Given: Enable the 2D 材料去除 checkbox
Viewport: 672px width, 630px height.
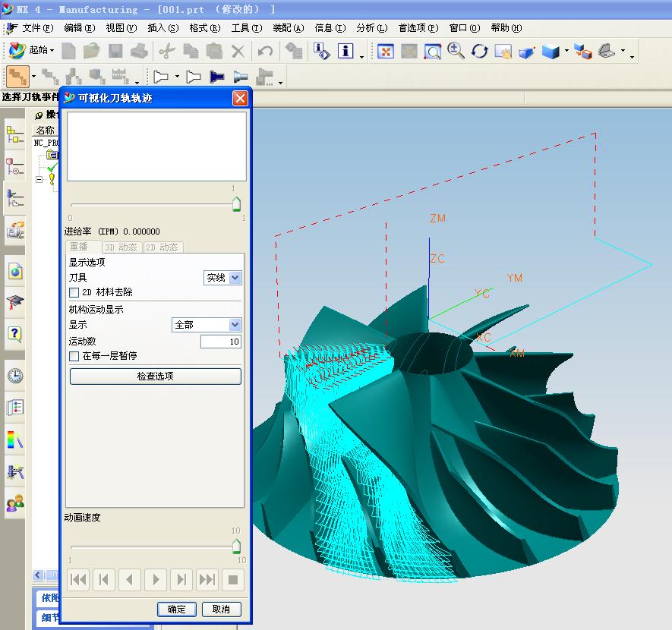Looking at the screenshot, I should pos(74,292).
